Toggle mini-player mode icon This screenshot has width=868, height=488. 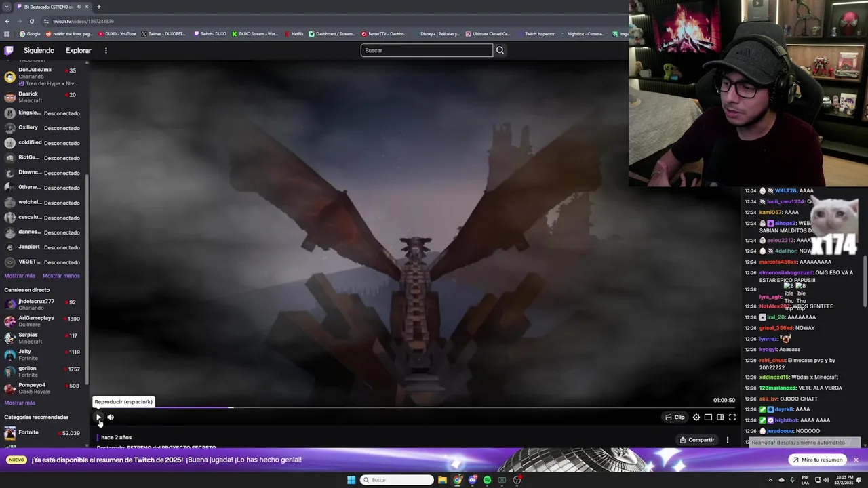click(708, 418)
